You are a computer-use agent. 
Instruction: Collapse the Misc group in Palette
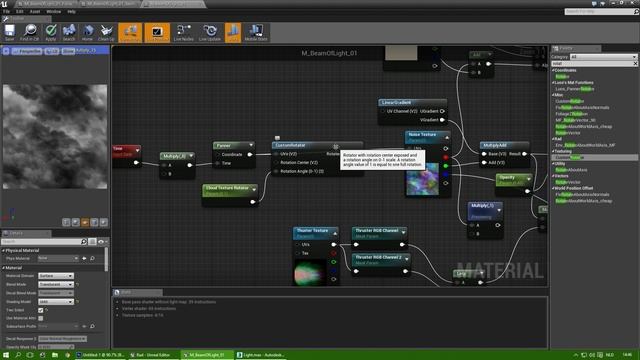[553, 95]
